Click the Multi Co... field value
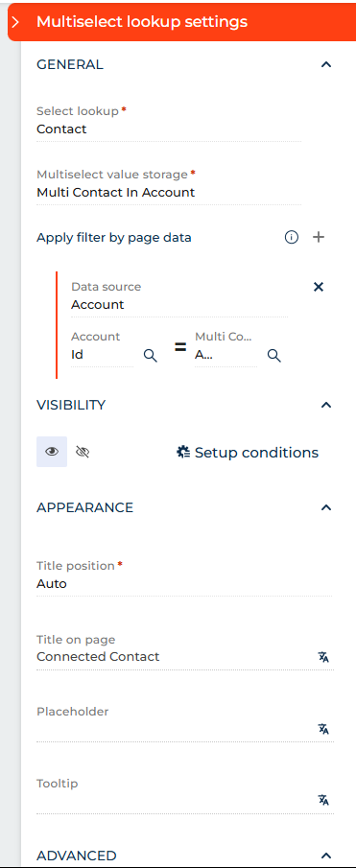 click(225, 355)
